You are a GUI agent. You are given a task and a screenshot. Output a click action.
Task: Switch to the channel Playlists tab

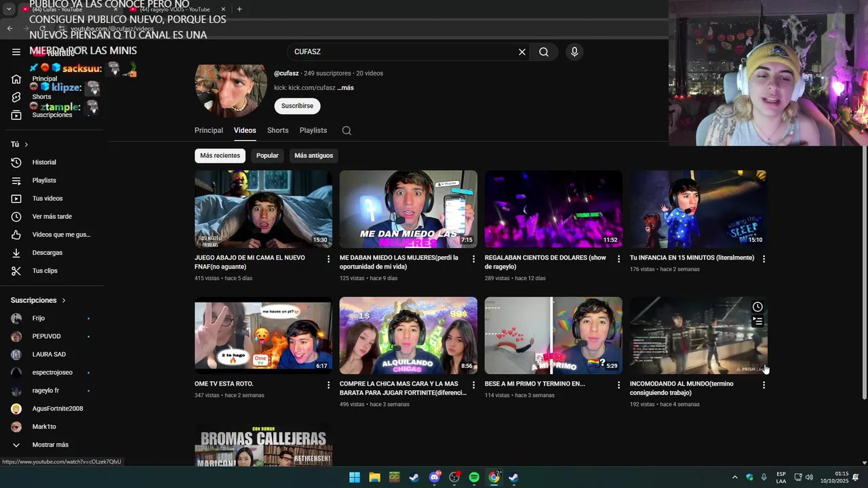313,130
